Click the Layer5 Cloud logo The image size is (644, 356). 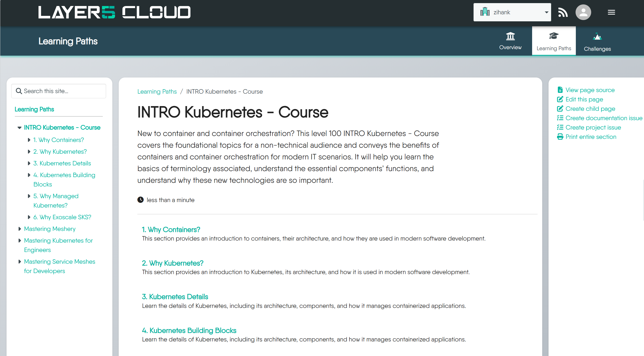click(x=114, y=12)
